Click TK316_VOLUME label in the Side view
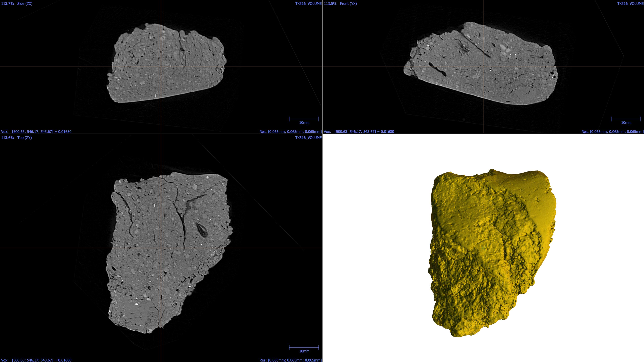 (308, 4)
